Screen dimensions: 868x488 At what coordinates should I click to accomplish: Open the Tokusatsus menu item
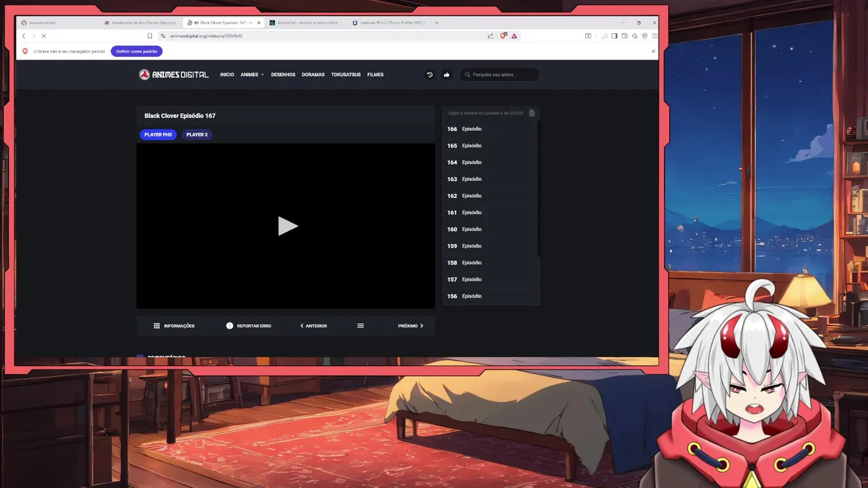point(346,75)
